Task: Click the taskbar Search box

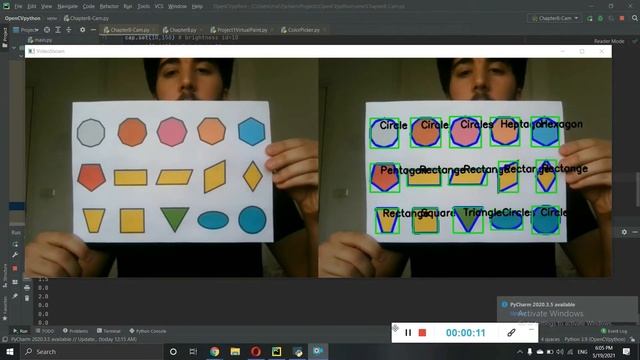Action: (x=91, y=351)
